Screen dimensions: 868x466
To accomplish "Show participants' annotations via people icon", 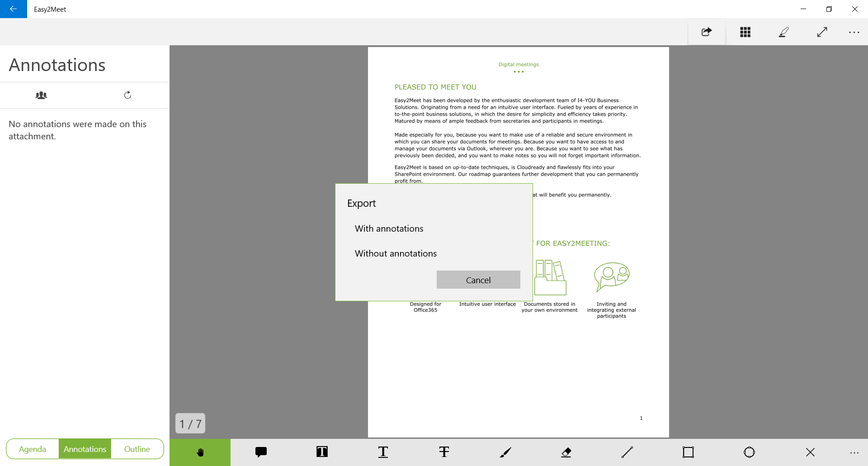I will 41,95.
